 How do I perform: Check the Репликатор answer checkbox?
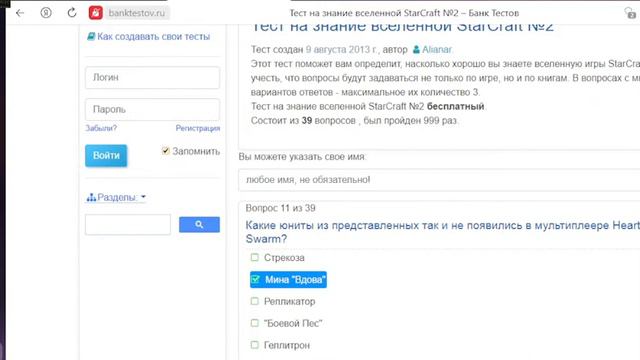255,301
